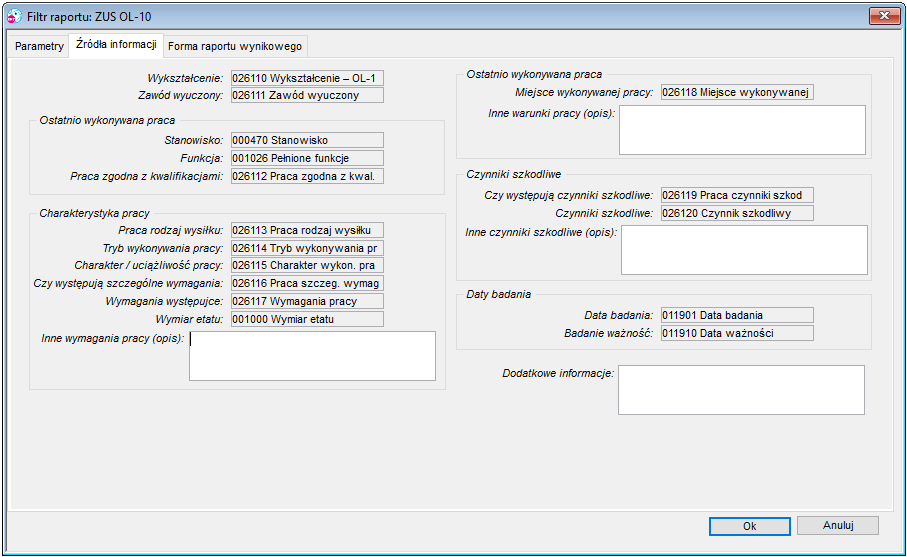Screen dimensions: 907x557
Task: Click the Badanie ważność field 011910
Action: 738,333
